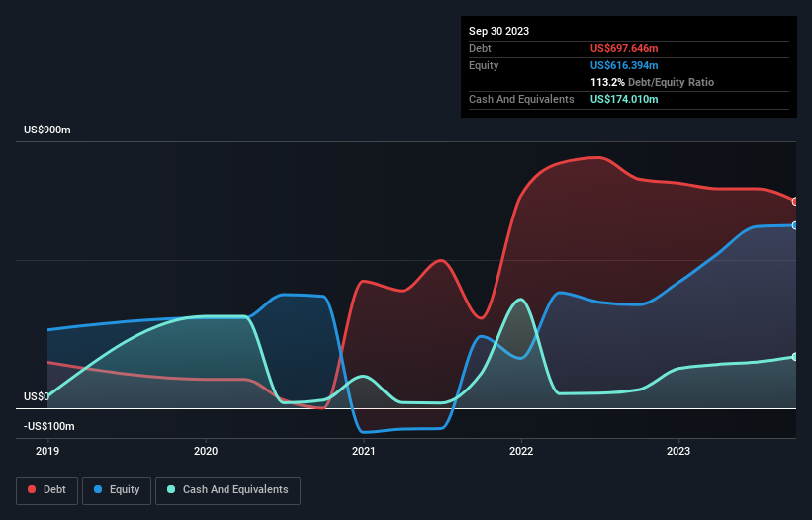Click the -US$100m y-axis label
The height and width of the screenshot is (520, 812).
tap(49, 426)
